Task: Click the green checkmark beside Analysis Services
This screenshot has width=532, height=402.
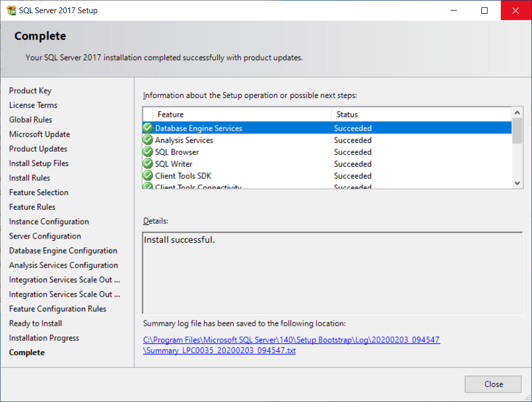Action: point(148,140)
